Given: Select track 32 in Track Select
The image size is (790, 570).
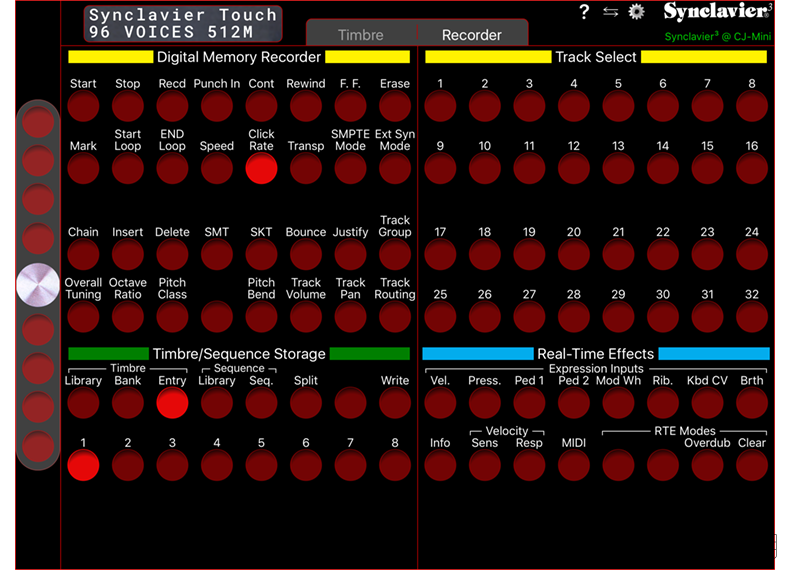Looking at the screenshot, I should point(752,316).
